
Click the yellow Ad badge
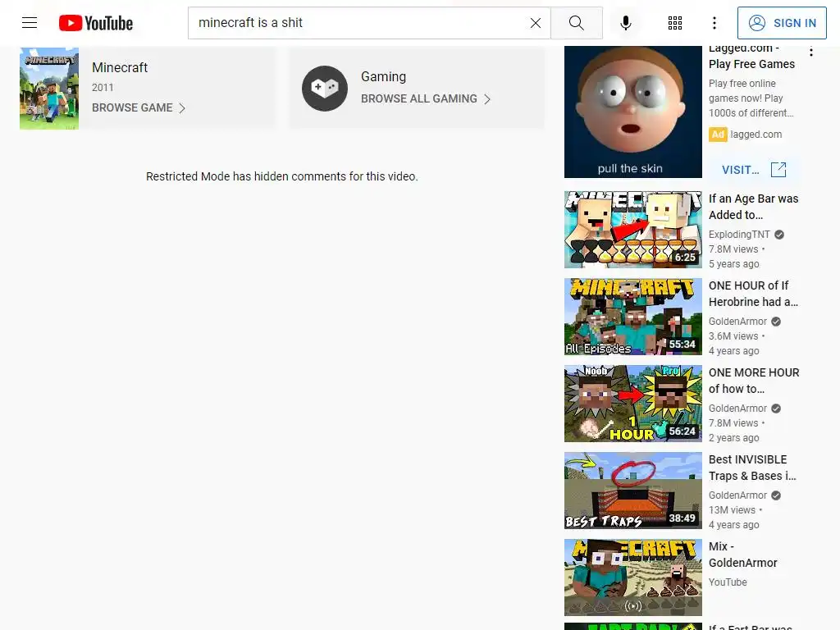click(718, 135)
